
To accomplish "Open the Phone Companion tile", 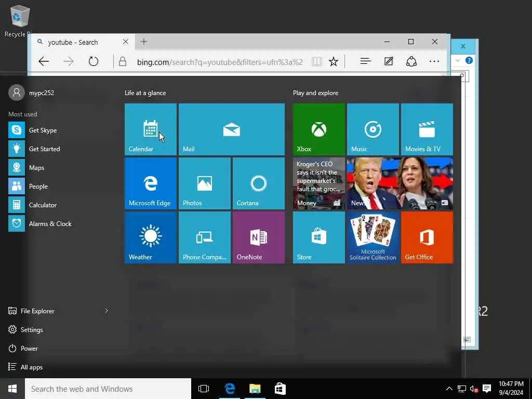I will [x=205, y=237].
